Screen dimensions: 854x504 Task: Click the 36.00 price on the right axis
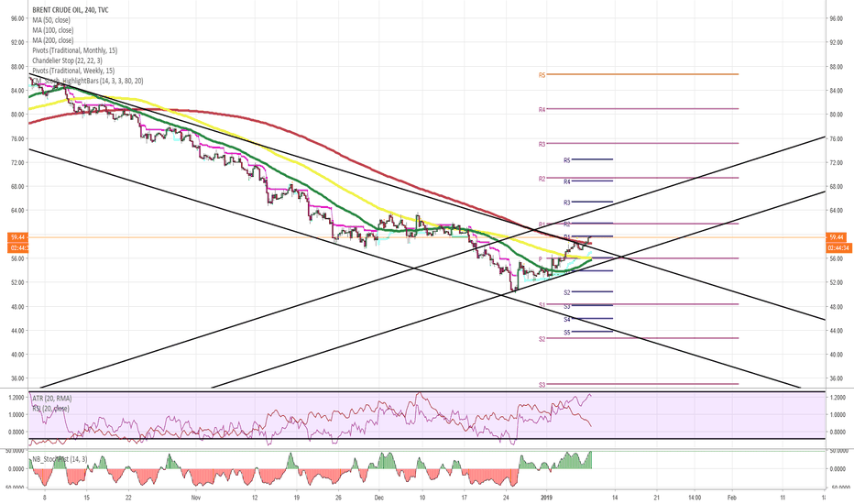(x=836, y=378)
